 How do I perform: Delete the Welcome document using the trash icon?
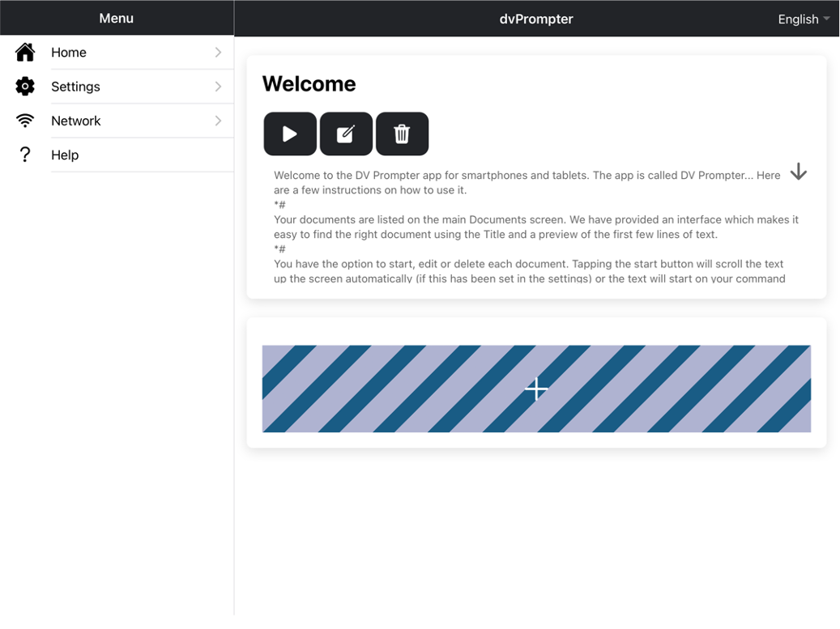tap(402, 134)
